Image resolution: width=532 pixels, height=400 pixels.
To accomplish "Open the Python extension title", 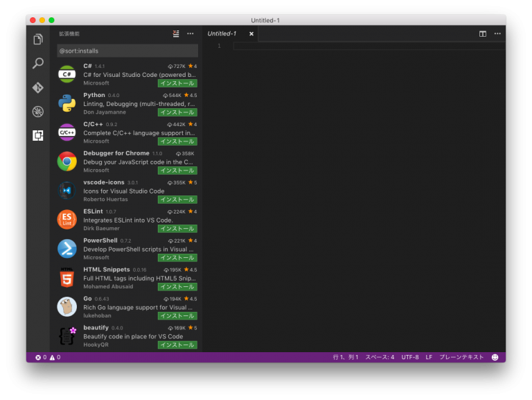I will tap(94, 95).
